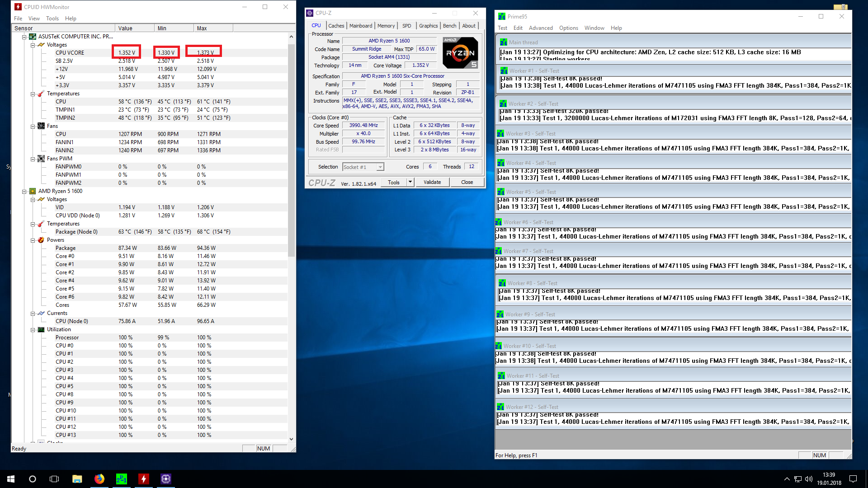This screenshot has height=488, width=868.
Task: Open File Explorer from the taskbar
Action: [77, 479]
